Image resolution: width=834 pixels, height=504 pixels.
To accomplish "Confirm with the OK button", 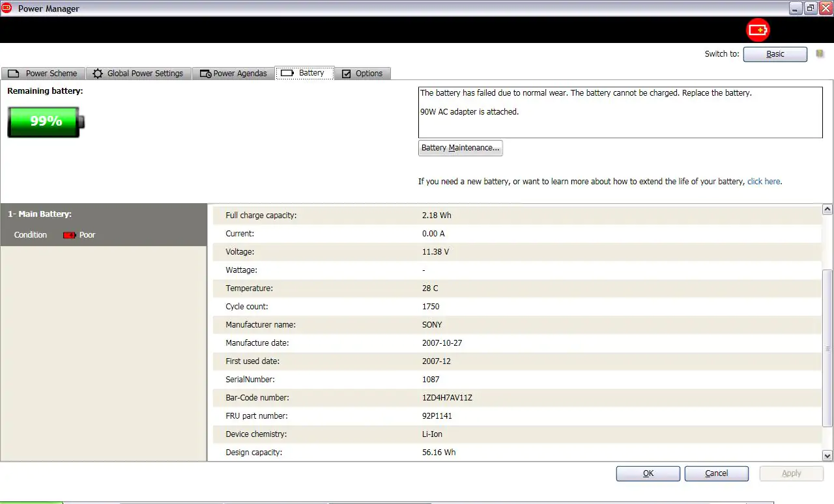I will (x=648, y=473).
